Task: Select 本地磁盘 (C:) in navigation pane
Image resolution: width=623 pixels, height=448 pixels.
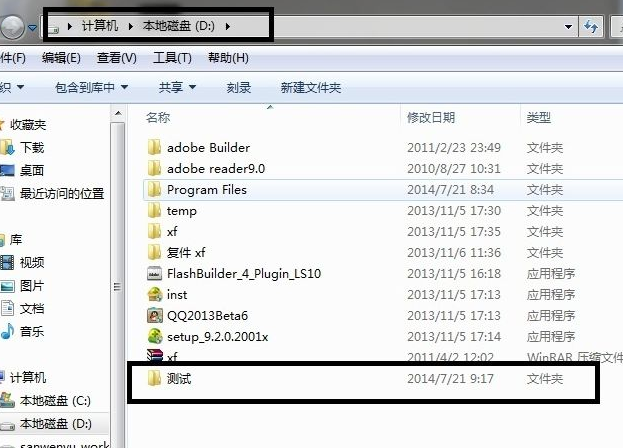Action: click(55, 401)
